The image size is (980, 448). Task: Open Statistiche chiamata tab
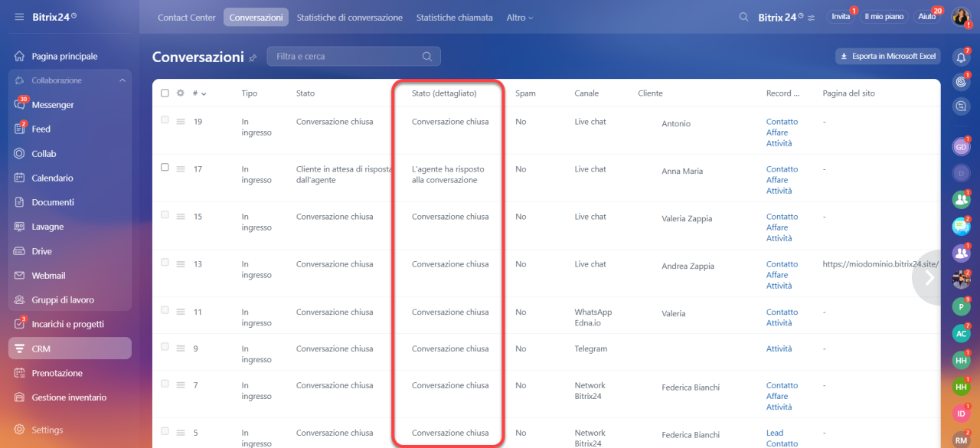pos(455,18)
